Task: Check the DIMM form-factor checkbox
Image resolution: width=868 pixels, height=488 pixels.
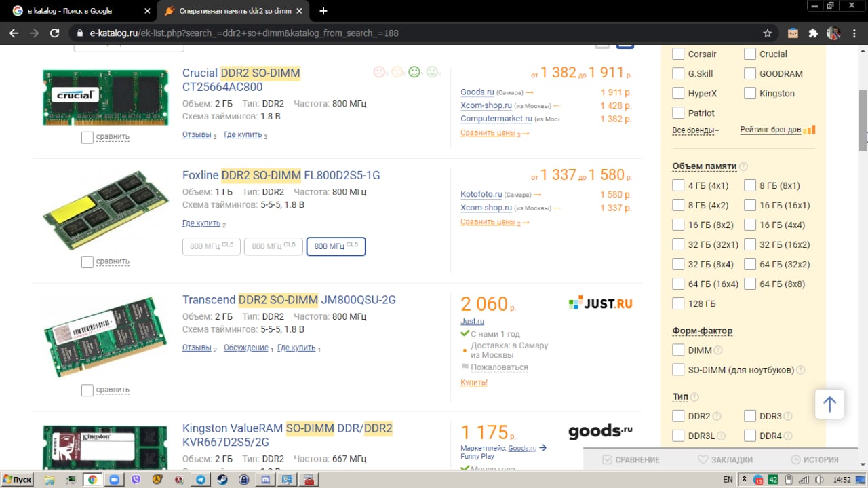Action: (x=678, y=350)
